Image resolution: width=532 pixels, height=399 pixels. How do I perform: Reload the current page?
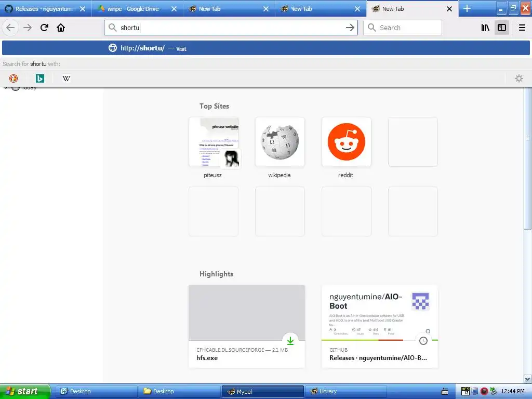tap(44, 28)
